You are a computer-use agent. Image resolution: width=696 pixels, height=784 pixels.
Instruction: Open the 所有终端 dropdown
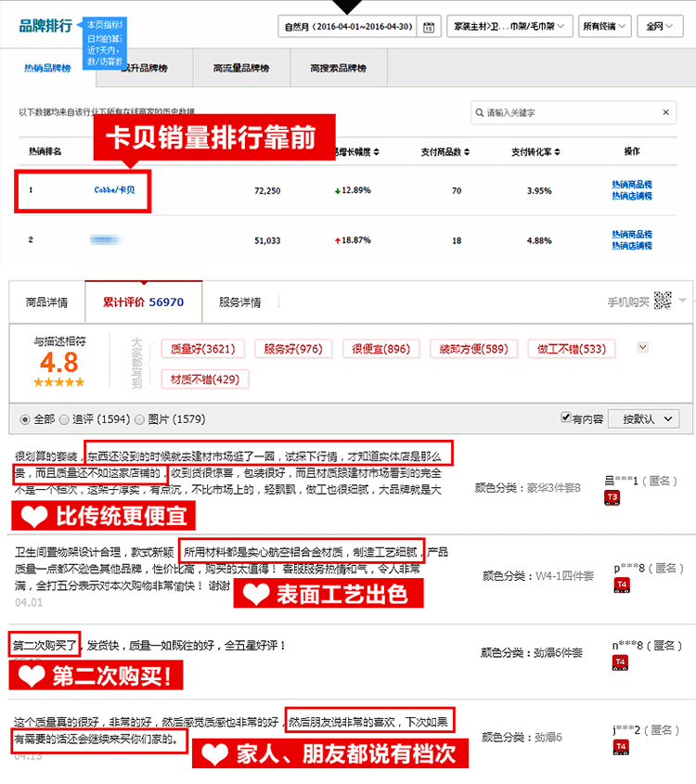click(x=604, y=26)
